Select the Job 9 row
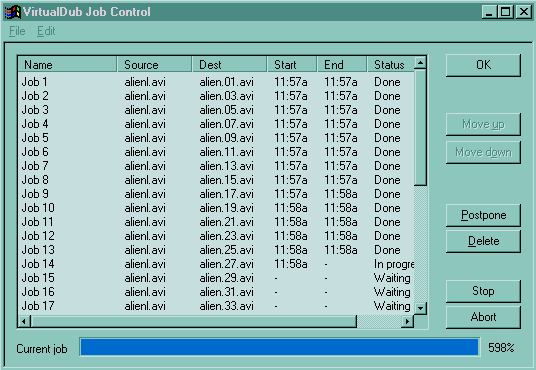 pos(216,194)
